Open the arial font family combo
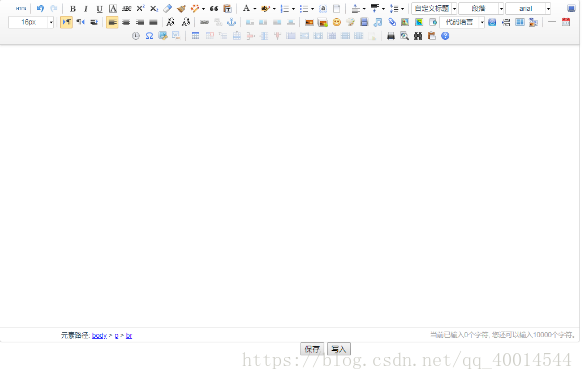 528,9
